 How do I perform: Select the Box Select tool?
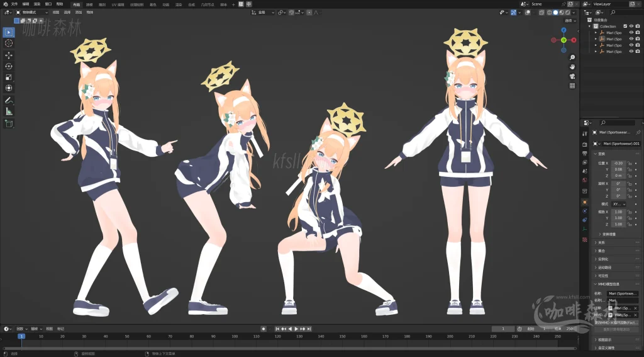(x=9, y=33)
